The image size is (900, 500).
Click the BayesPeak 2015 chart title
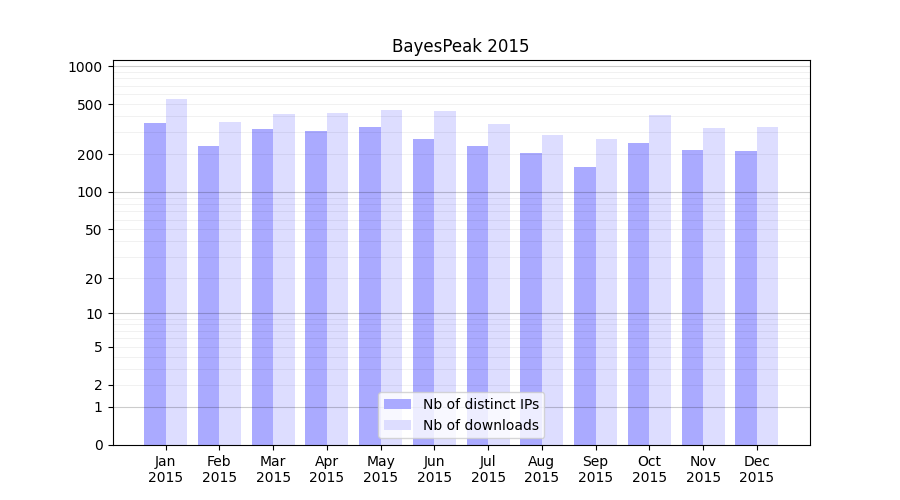(460, 46)
